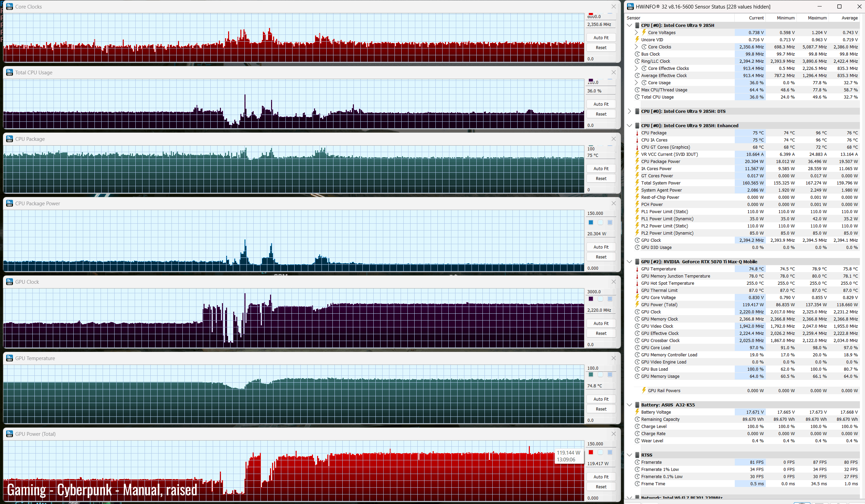Viewport: 865px width, 504px height.
Task: Click the Current column header
Action: pos(750,18)
